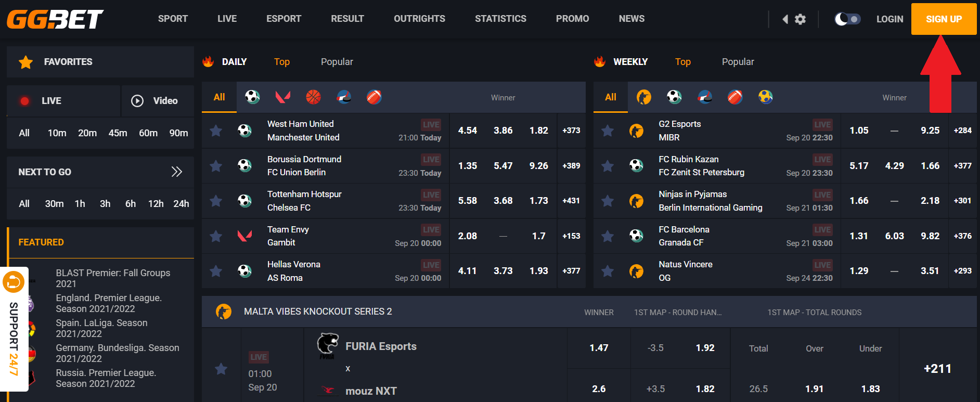Click the Malta Vibes Knockout Series Counter-Strike icon

point(224,312)
